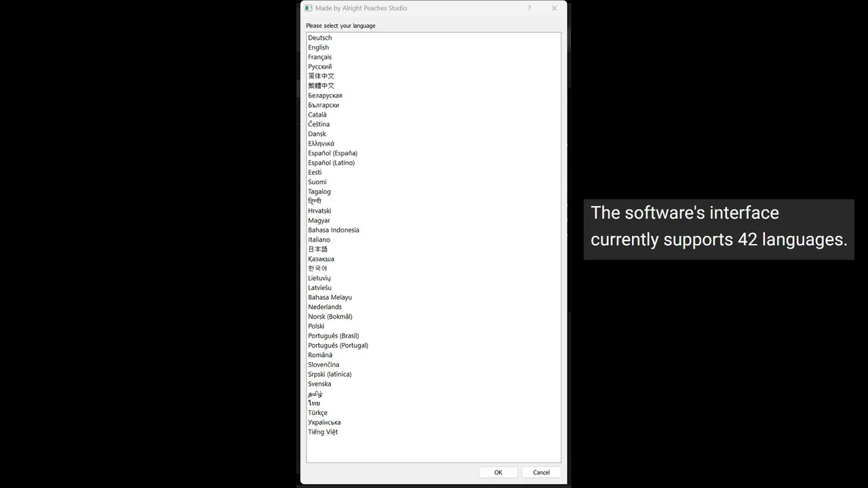This screenshot has width=868, height=488.
Task: Click the Cancel button
Action: tap(541, 472)
